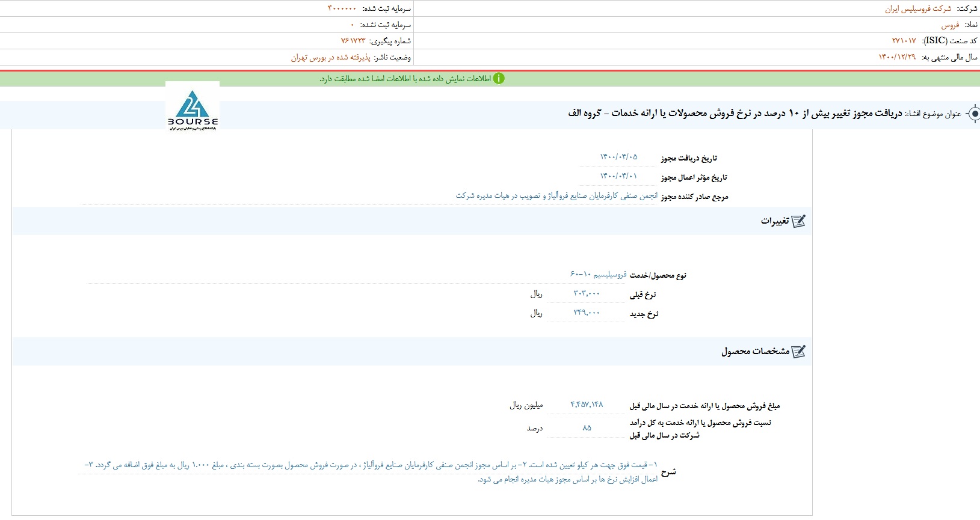This screenshot has width=980, height=520.
Task: Click the label نرخ قبلی
Action: point(643,295)
